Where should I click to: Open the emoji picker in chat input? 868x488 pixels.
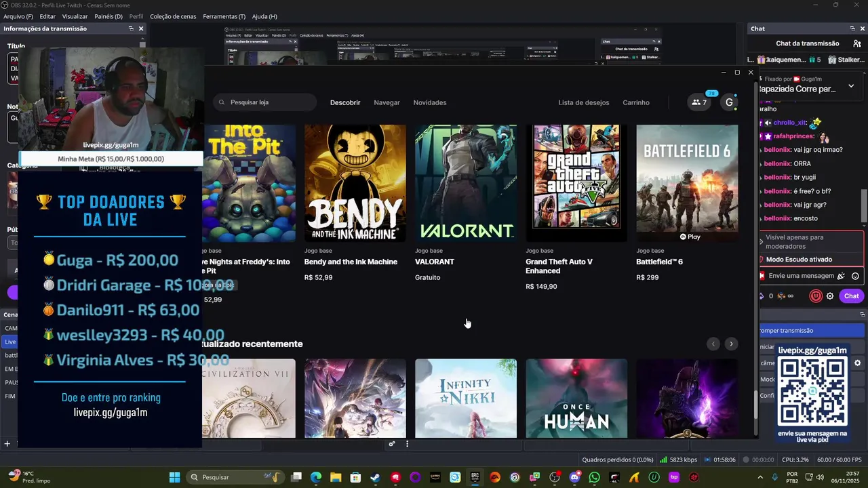[x=855, y=276]
